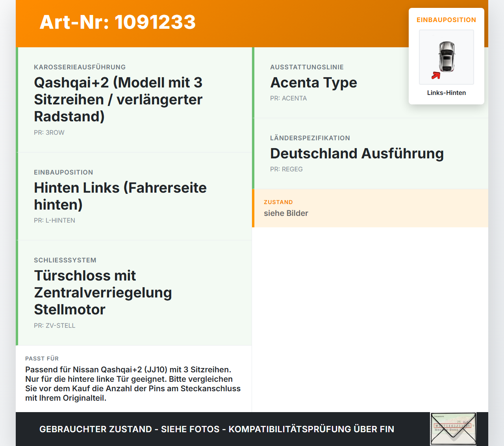Click the 'PASST FÜR' label
Image resolution: width=504 pixels, height=446 pixels.
click(42, 359)
